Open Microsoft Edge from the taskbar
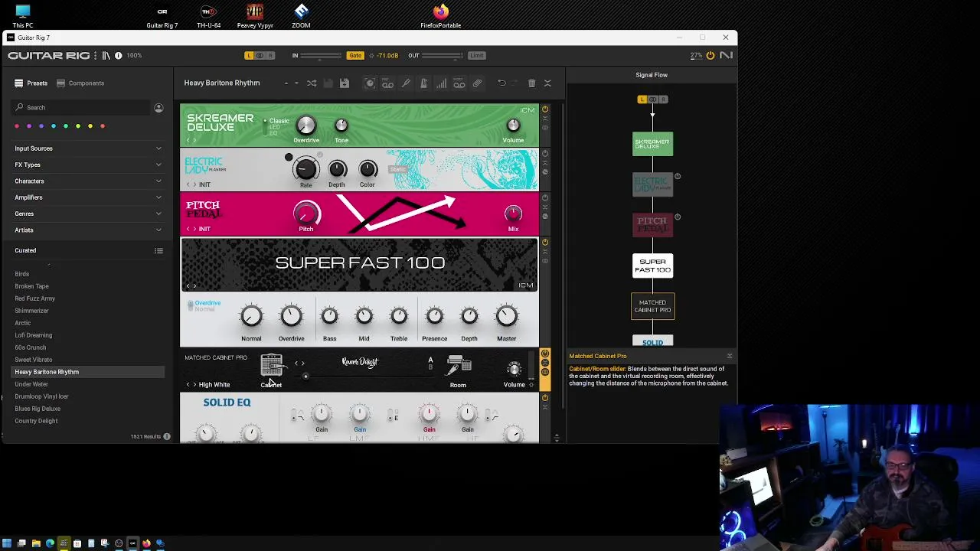 (x=50, y=543)
